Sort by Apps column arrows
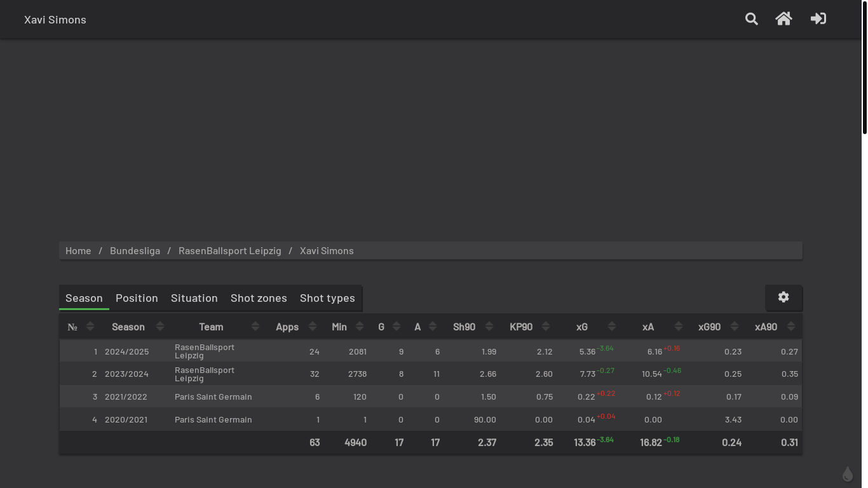The height and width of the screenshot is (488, 868). pyautogui.click(x=313, y=327)
